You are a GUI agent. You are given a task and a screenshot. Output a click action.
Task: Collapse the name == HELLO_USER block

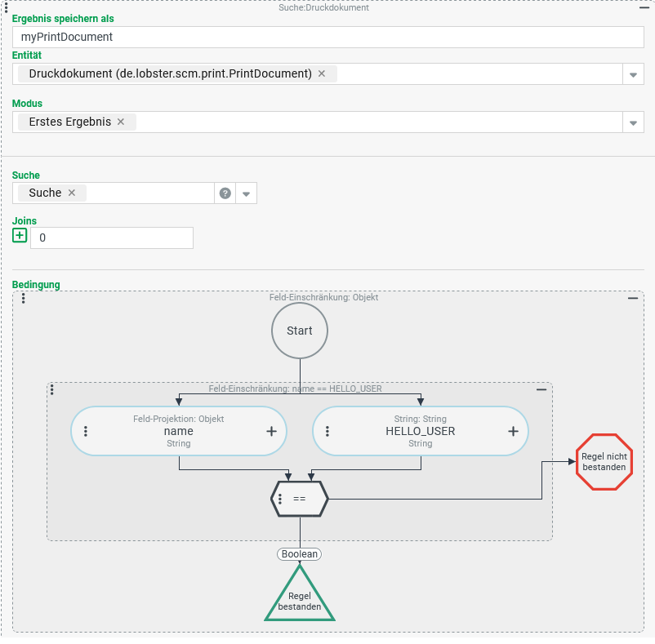[541, 390]
